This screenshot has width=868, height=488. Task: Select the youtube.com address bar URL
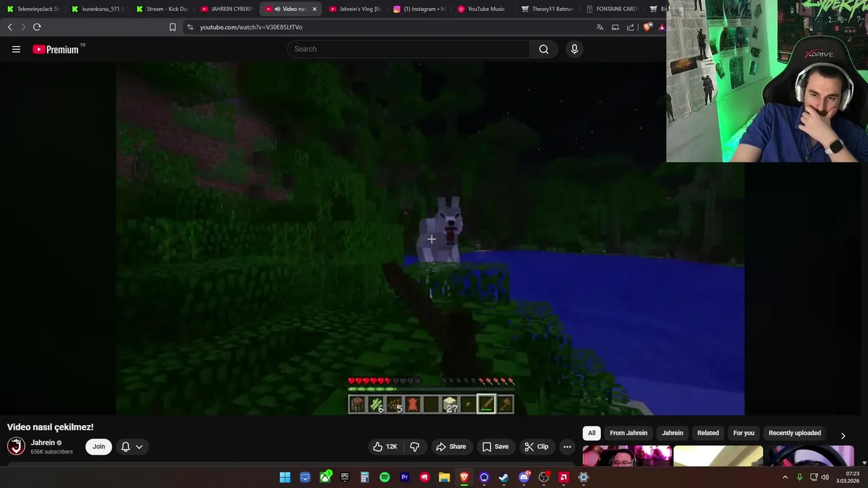click(x=251, y=27)
